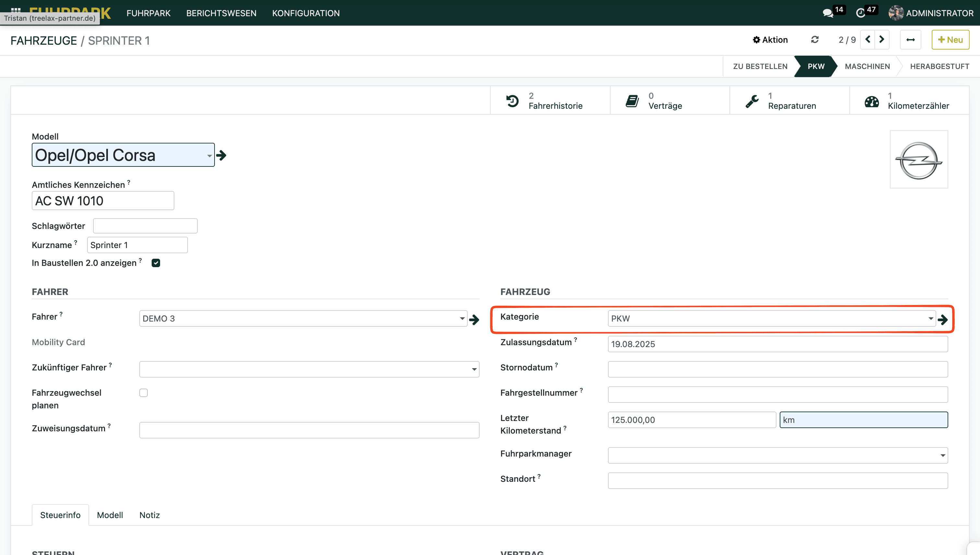The height and width of the screenshot is (555, 980).
Task: Open the chat messages icon
Action: click(x=827, y=13)
